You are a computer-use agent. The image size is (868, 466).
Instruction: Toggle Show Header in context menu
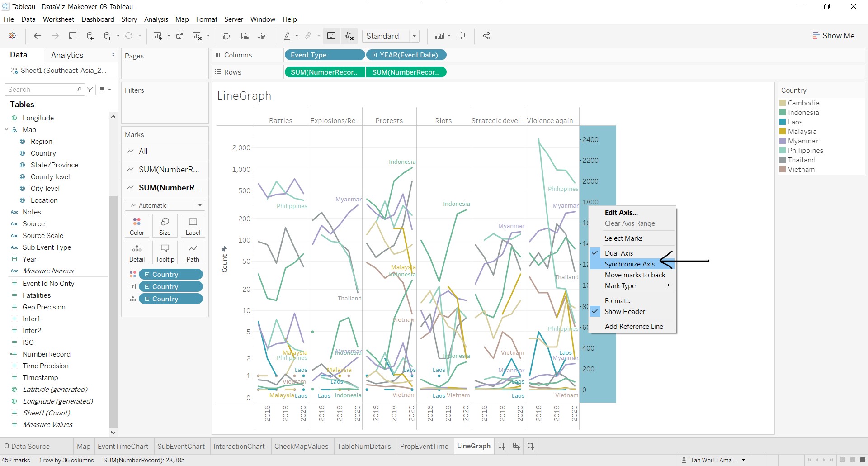[x=625, y=312]
